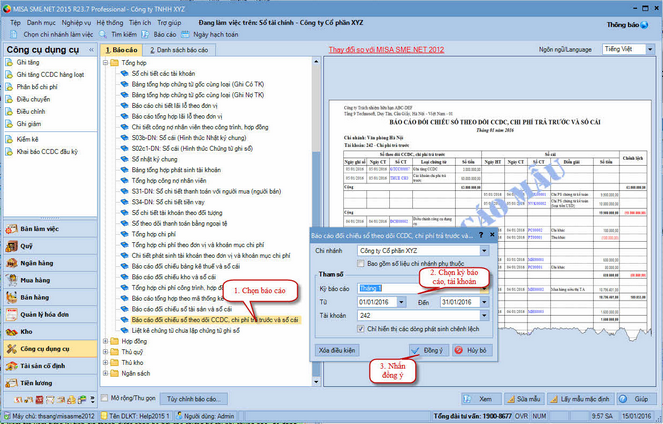Click the Phân bổ chi phí icon
The image size is (663, 424).
click(9, 87)
